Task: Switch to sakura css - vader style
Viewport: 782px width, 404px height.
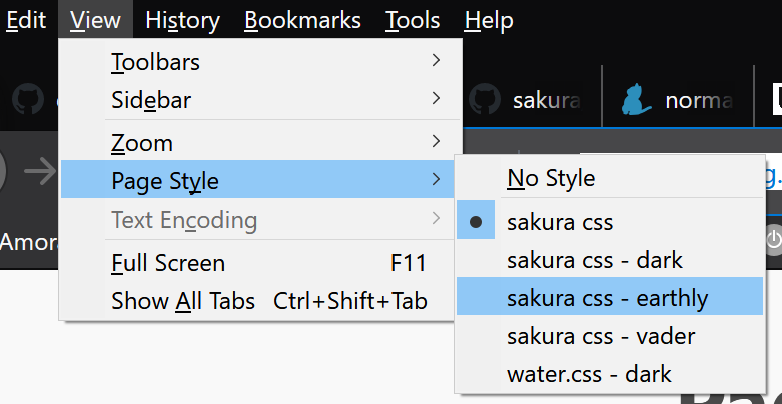Action: click(x=610, y=336)
